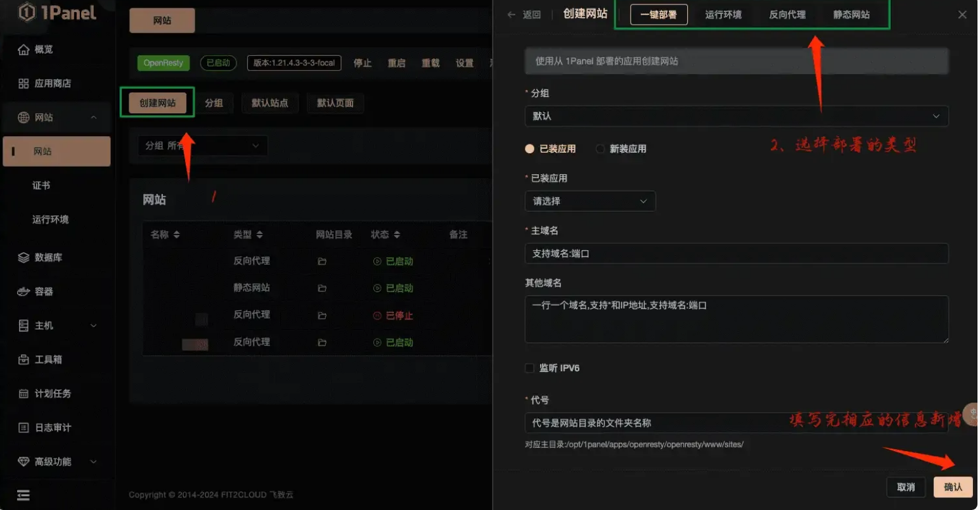
Task: Switch to the 静态网站 tab
Action: pyautogui.click(x=851, y=15)
